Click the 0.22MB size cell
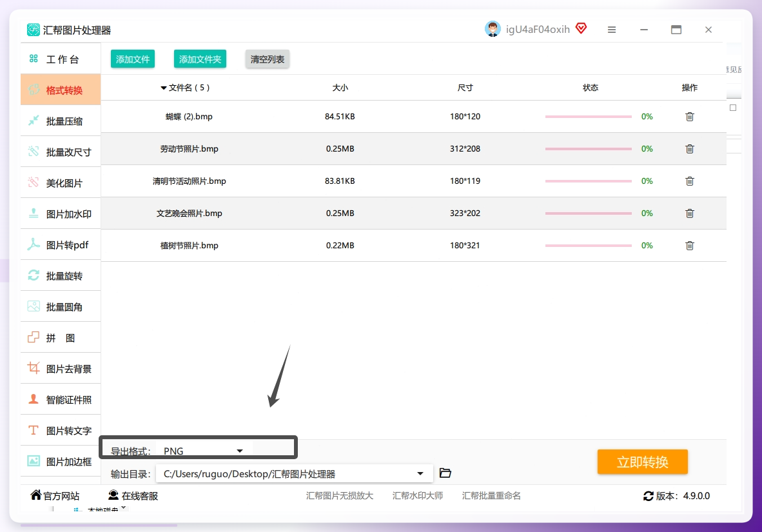Screen dimensions: 762x532 point(340,246)
